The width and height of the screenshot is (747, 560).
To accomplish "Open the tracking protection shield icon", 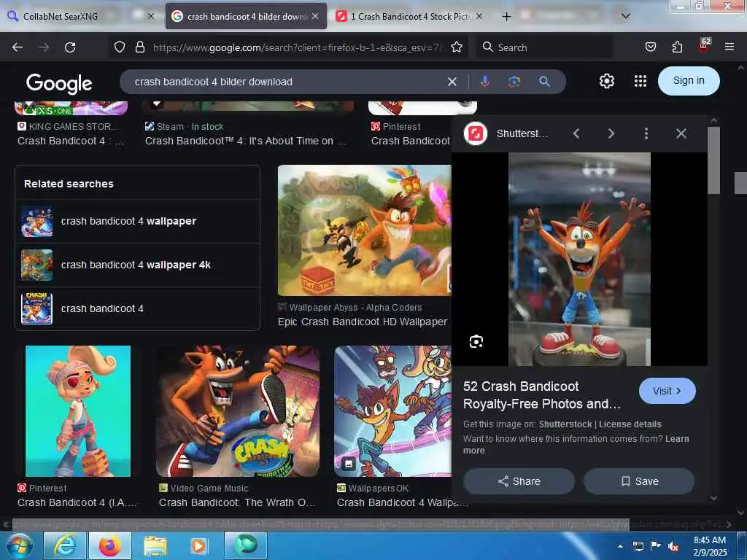I will [x=120, y=47].
